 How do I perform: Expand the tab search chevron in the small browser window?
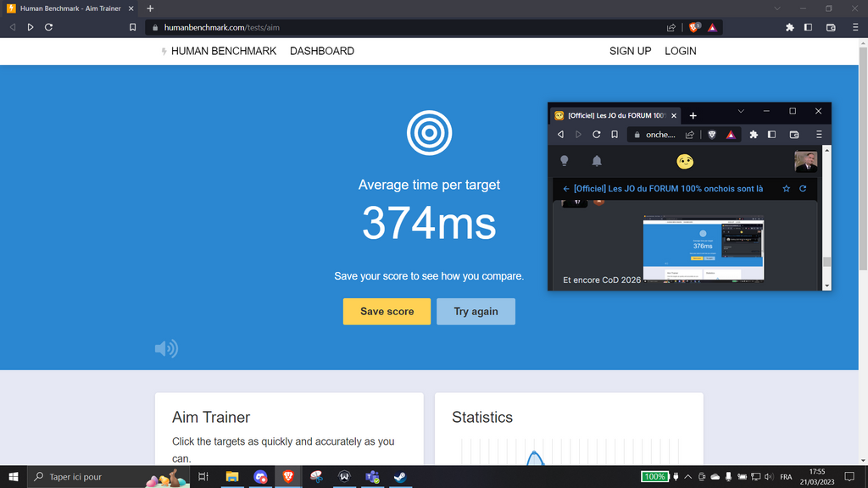pos(741,112)
